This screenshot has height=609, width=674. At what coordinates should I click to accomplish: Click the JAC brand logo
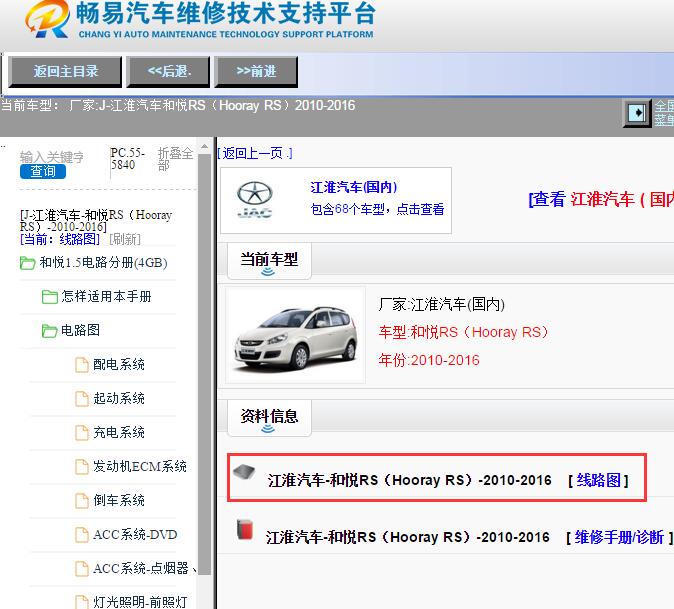tap(254, 200)
